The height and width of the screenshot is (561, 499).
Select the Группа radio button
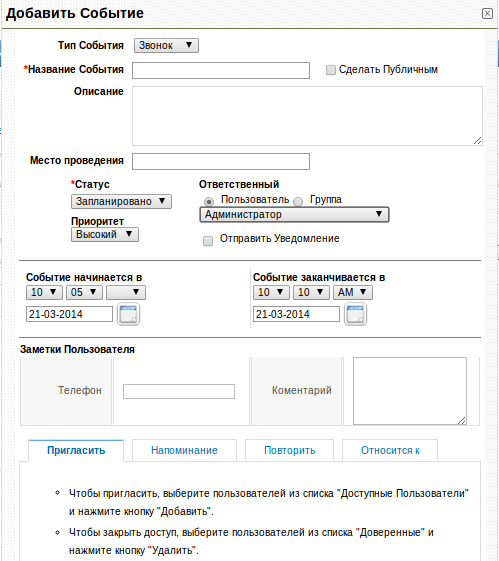coord(298,201)
